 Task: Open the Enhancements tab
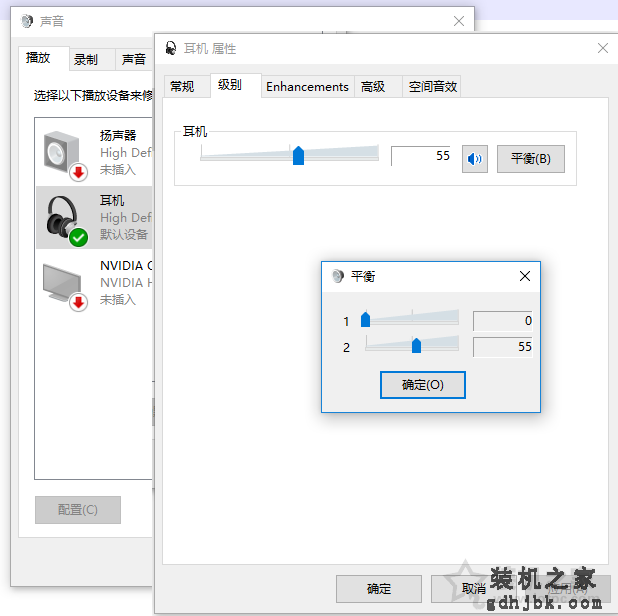[307, 86]
